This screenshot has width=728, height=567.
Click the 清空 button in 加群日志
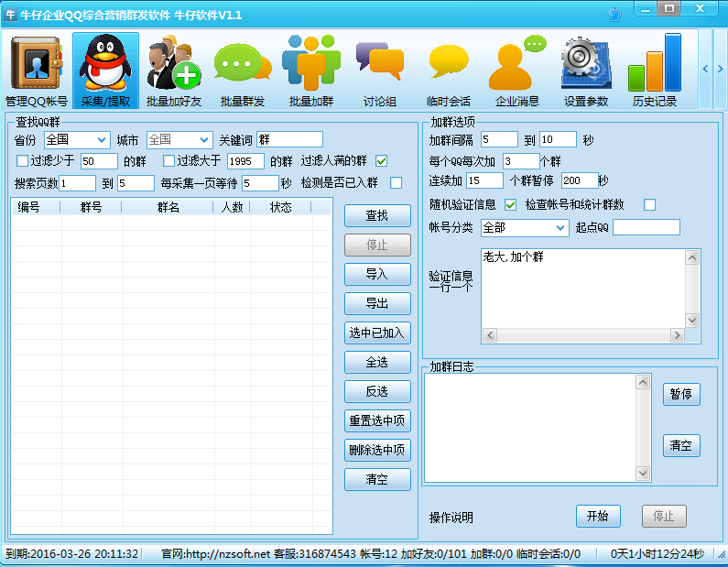(x=681, y=446)
